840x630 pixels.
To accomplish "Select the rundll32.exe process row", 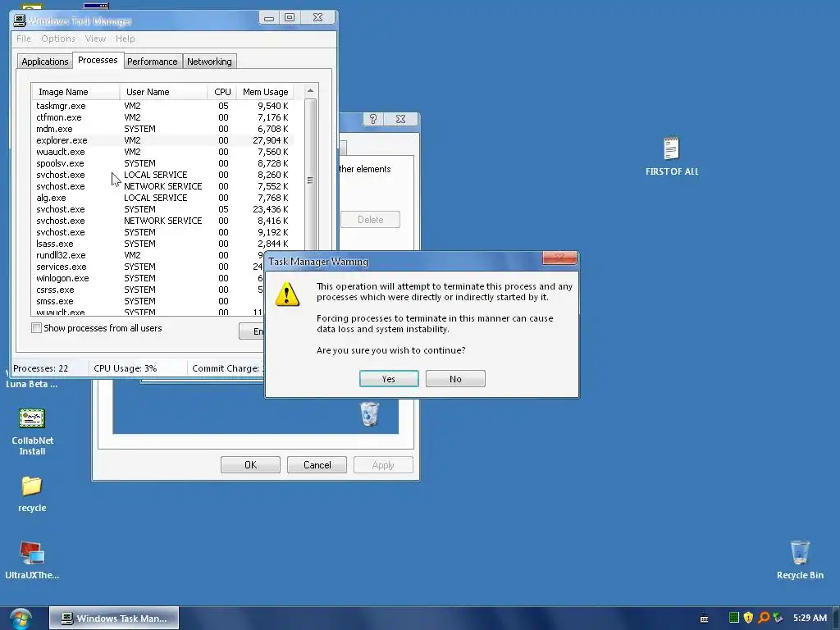I will (148, 256).
